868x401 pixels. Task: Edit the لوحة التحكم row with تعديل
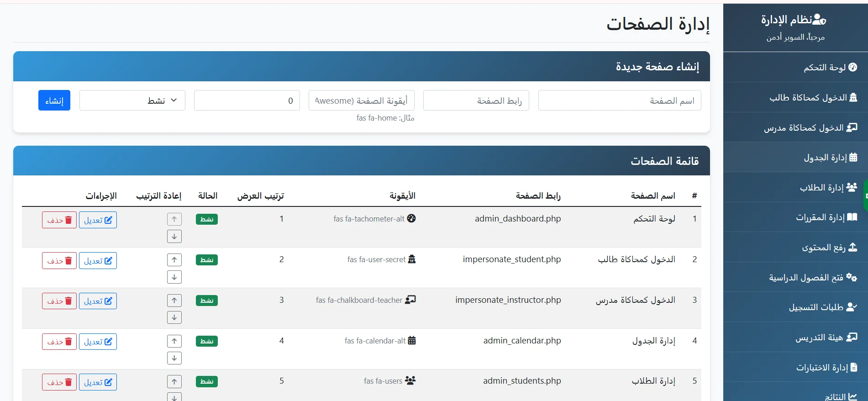[x=98, y=220]
